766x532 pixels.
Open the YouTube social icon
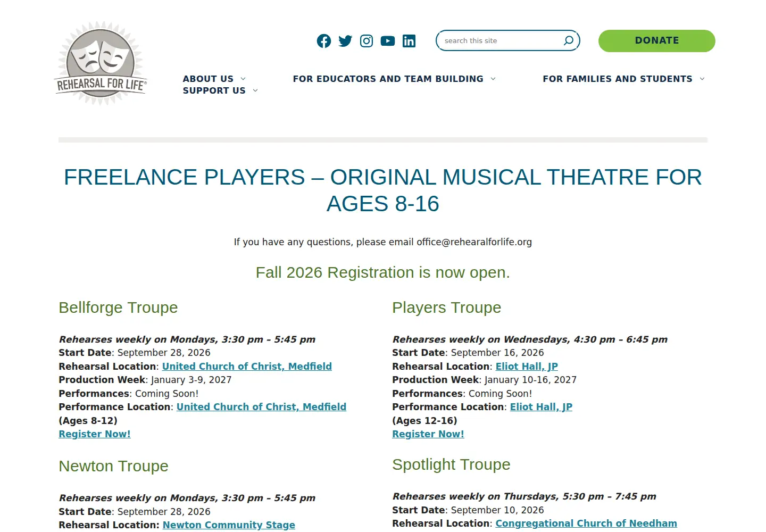388,41
